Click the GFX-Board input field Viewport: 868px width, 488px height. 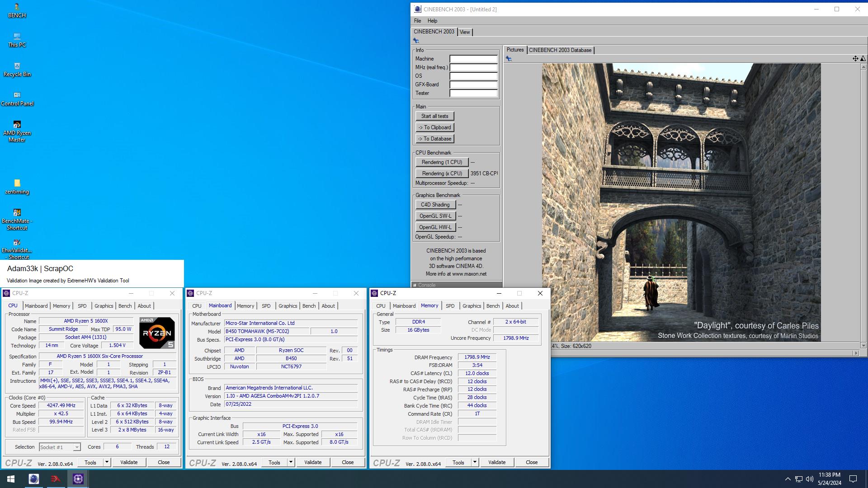(473, 84)
